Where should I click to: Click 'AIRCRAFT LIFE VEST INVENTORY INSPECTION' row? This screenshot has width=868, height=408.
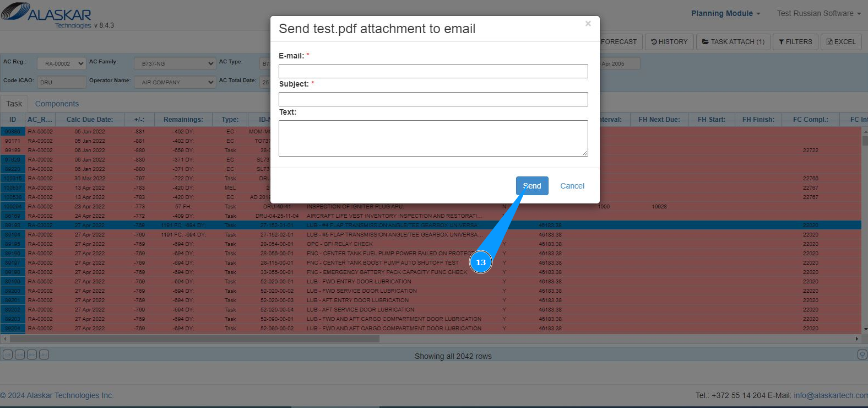394,216
